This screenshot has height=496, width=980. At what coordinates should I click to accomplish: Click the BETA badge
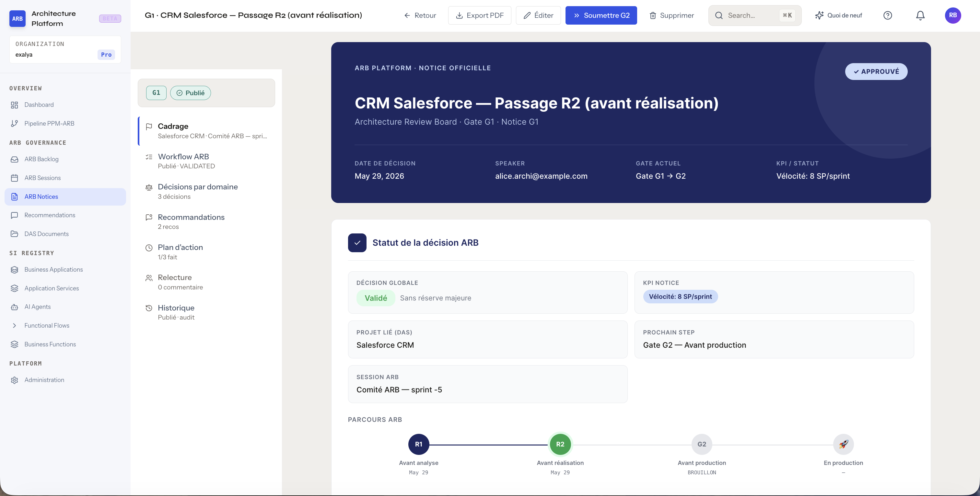tap(110, 18)
